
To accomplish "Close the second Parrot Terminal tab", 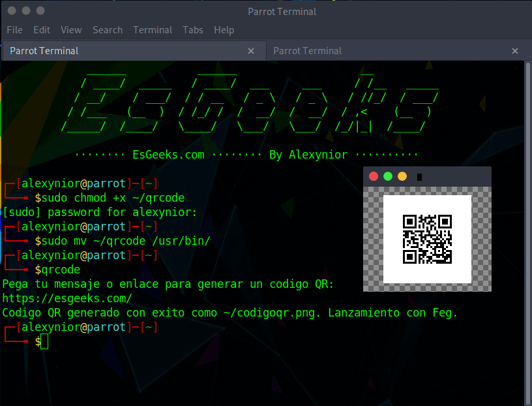I will point(515,50).
